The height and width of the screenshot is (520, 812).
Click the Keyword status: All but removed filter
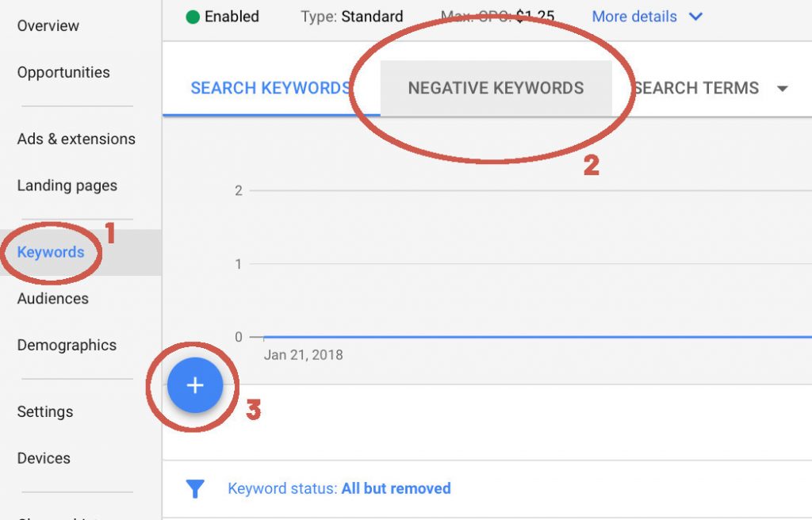339,488
